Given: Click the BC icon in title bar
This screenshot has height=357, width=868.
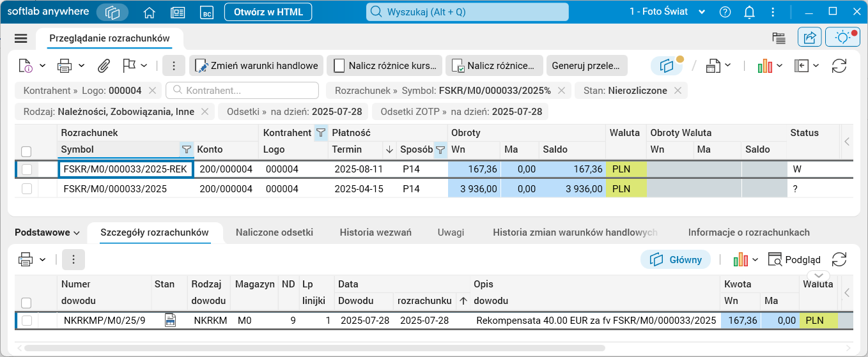Looking at the screenshot, I should (x=206, y=12).
